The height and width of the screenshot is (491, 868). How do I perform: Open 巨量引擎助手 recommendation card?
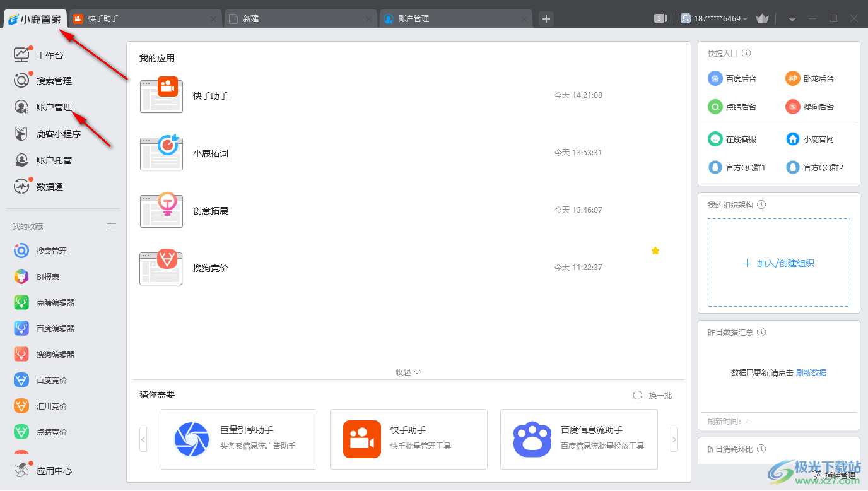(238, 439)
